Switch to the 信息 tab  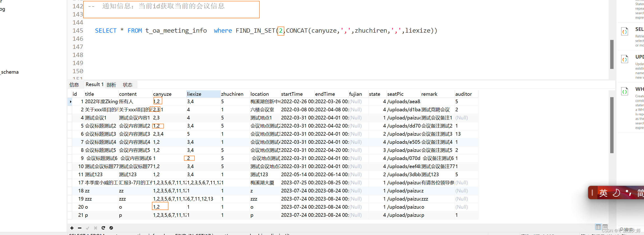tap(74, 85)
